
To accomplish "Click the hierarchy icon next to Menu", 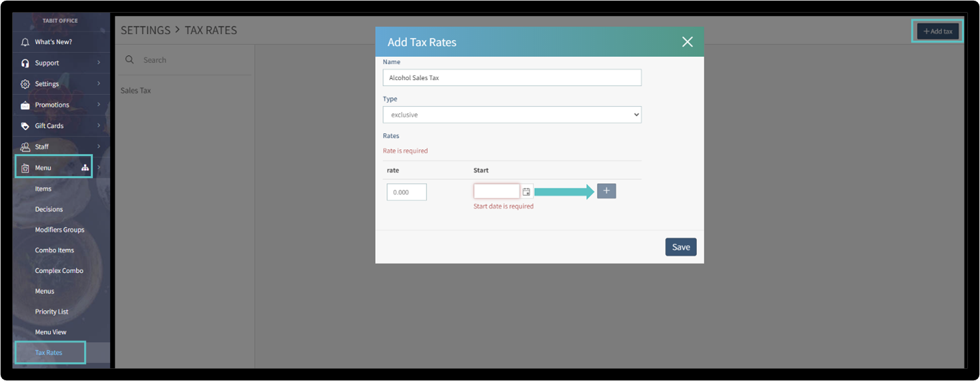I will pos(85,168).
